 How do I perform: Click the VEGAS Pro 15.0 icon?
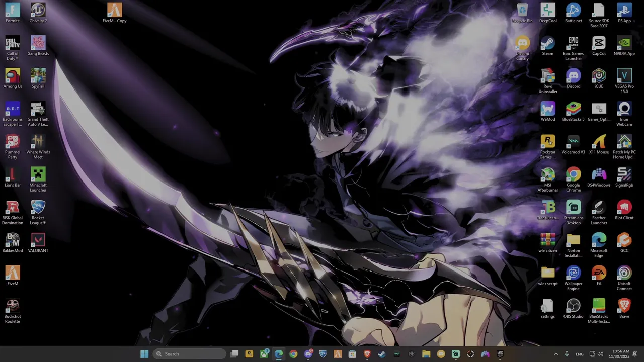point(624,81)
